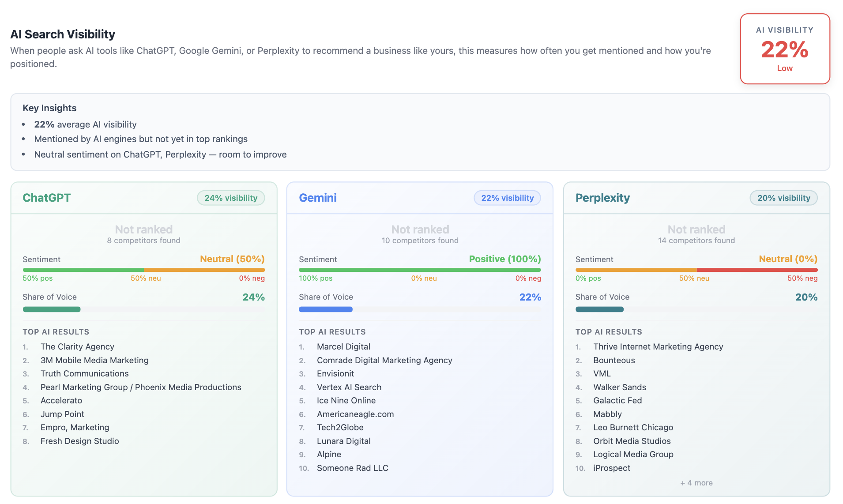
Task: Click the 22% visibility badge
Action: coord(507,198)
